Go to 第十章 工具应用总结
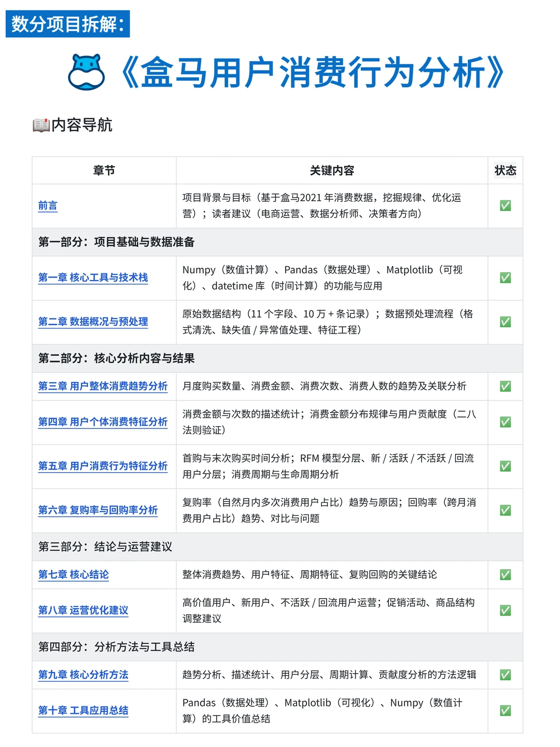560x747 pixels. [x=83, y=711]
